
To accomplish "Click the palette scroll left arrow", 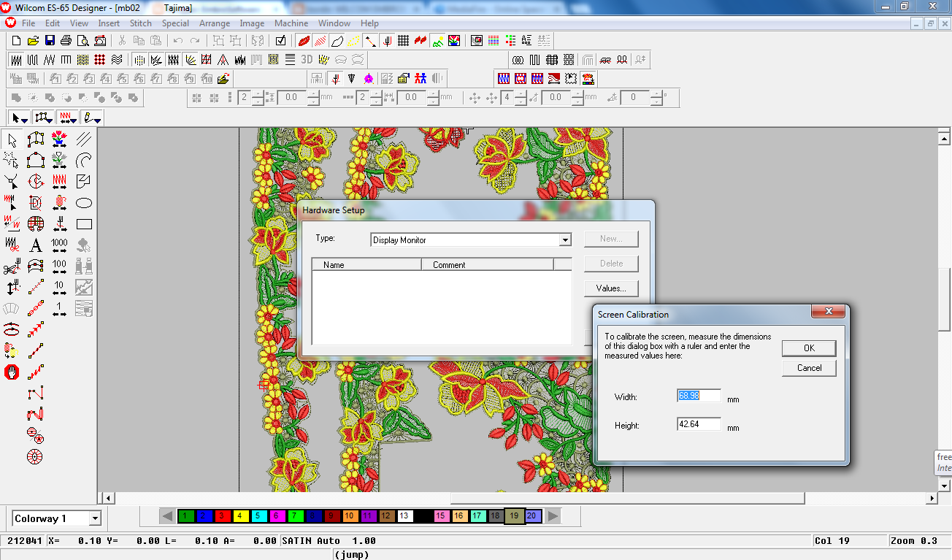I will [168, 516].
